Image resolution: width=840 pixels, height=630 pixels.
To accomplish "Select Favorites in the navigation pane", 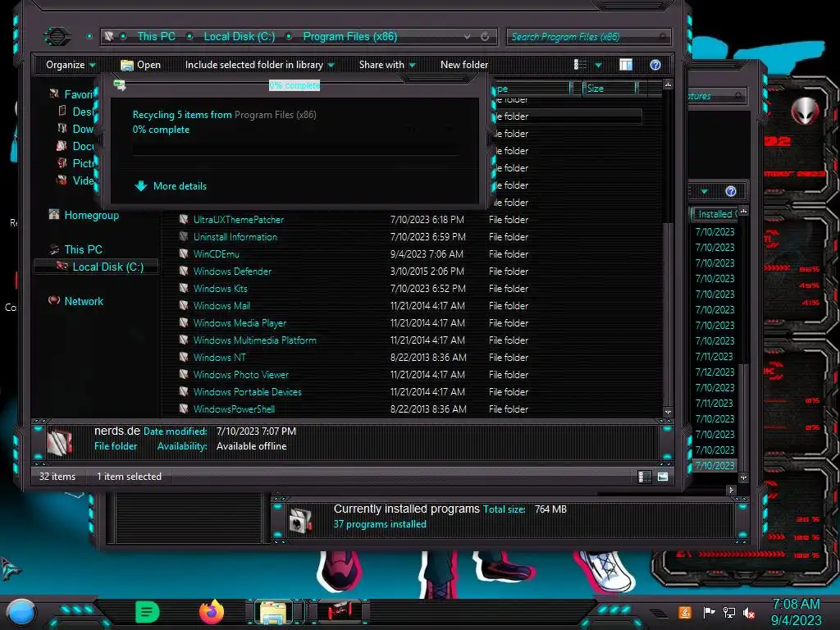I will click(78, 94).
